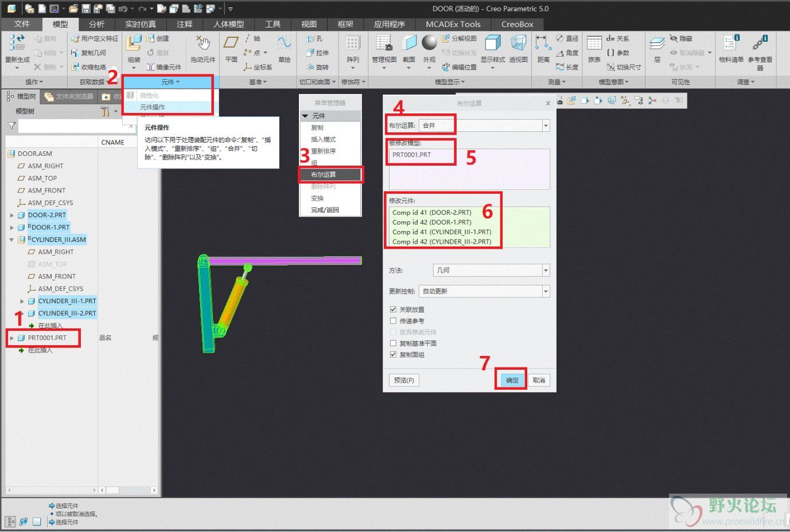Screen dimensions: 790x532
Task: Open the 文件 menu tab
Action: tap(22, 24)
